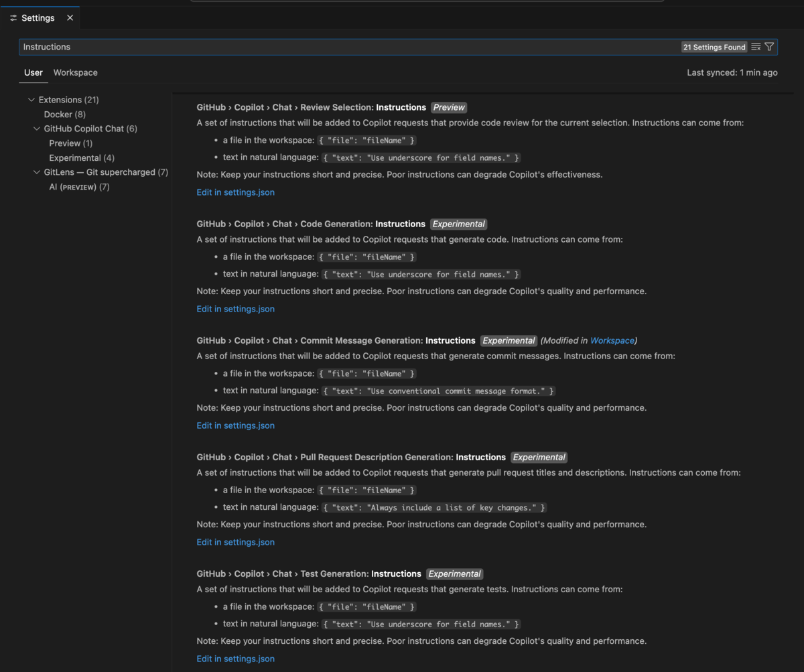Select GitLens — Git supercharged (7) row

point(106,172)
